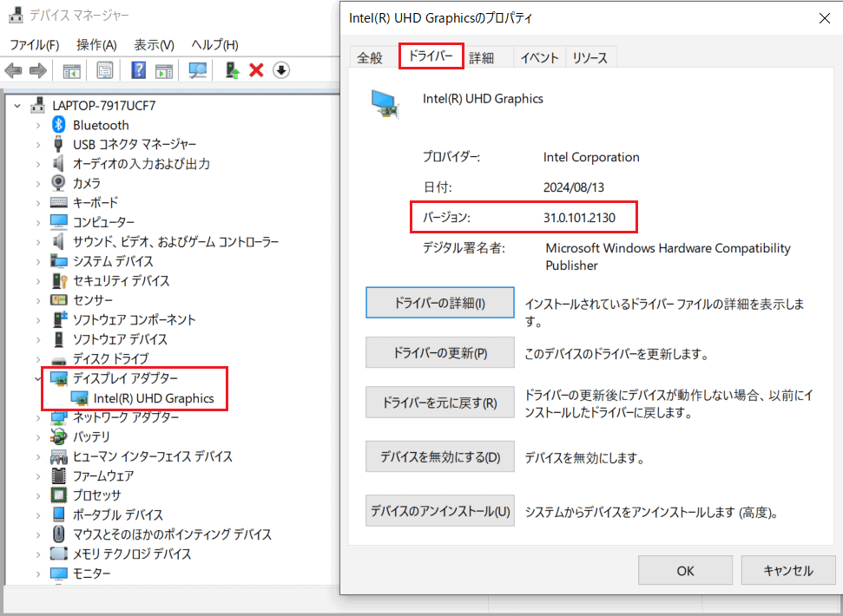Screen dimensions: 843x616
Task: Click the Driver Details (ドライバーの詳細) button
Action: [440, 303]
